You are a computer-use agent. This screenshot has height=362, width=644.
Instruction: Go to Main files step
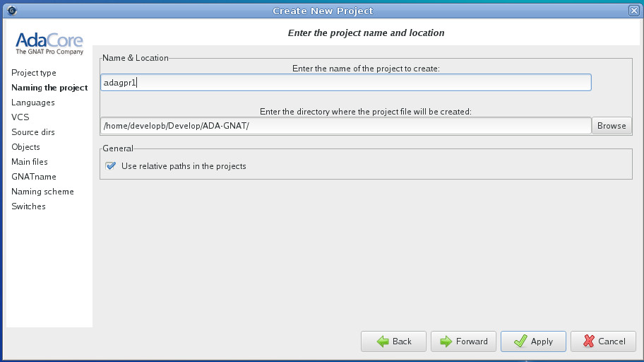(30, 162)
